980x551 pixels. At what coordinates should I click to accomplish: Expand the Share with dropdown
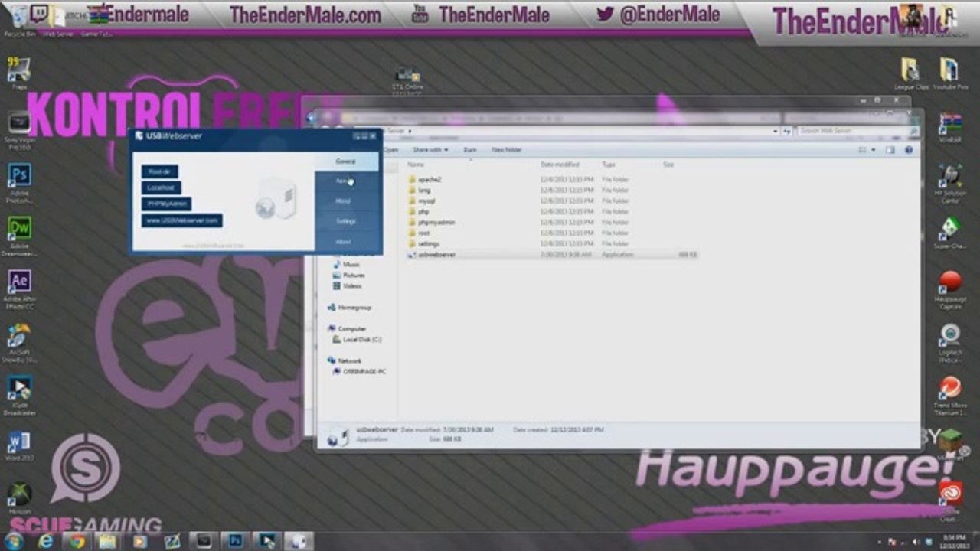(430, 150)
